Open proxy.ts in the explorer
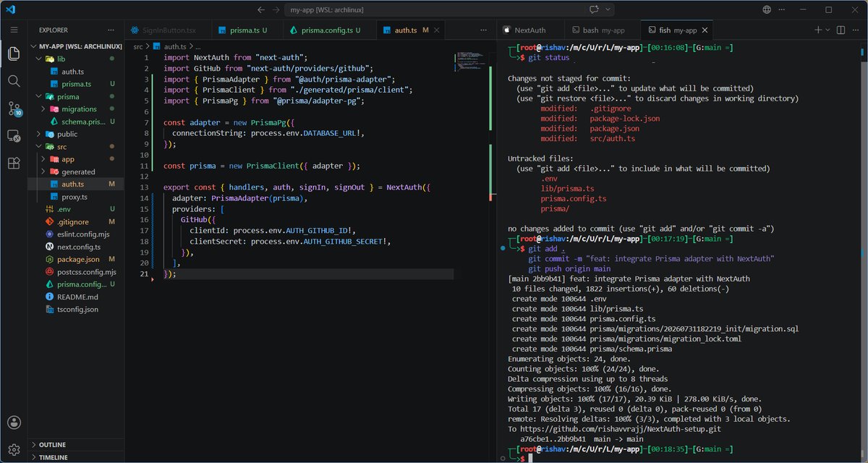 coord(76,197)
